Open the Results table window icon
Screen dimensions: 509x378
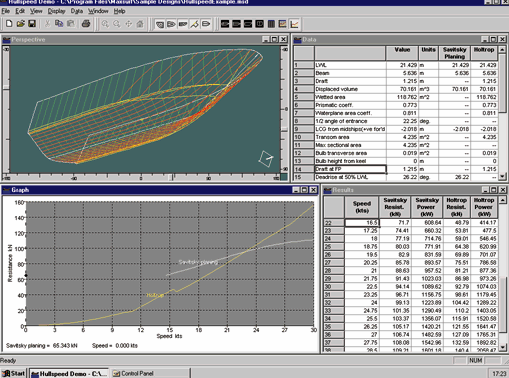tap(271, 24)
